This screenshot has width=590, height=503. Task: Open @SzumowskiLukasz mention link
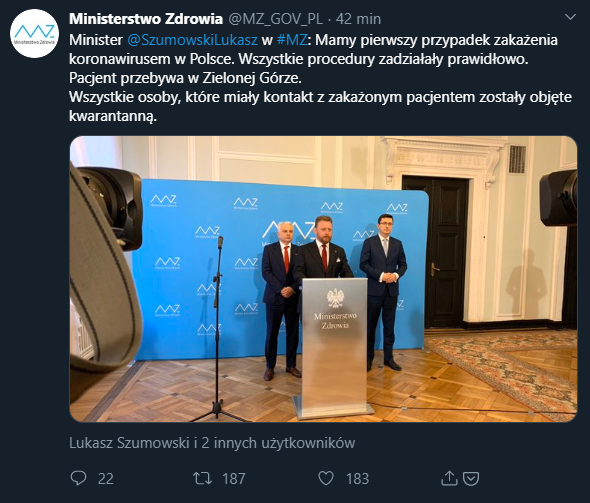click(193, 40)
